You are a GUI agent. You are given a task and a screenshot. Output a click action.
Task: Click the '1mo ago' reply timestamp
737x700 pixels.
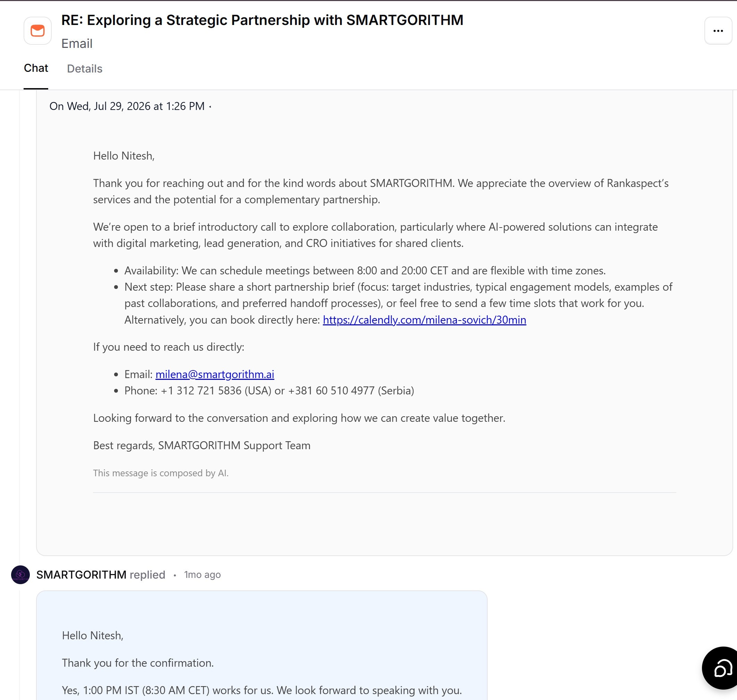pos(202,575)
